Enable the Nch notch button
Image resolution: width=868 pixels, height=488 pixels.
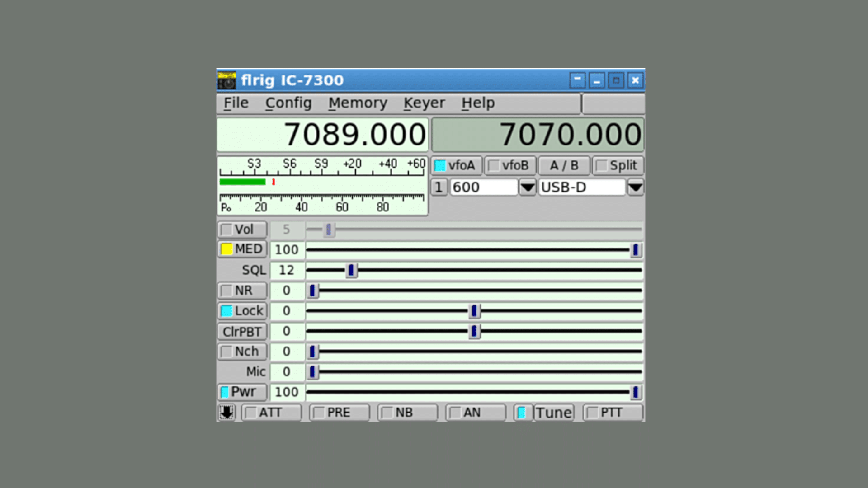(x=242, y=352)
